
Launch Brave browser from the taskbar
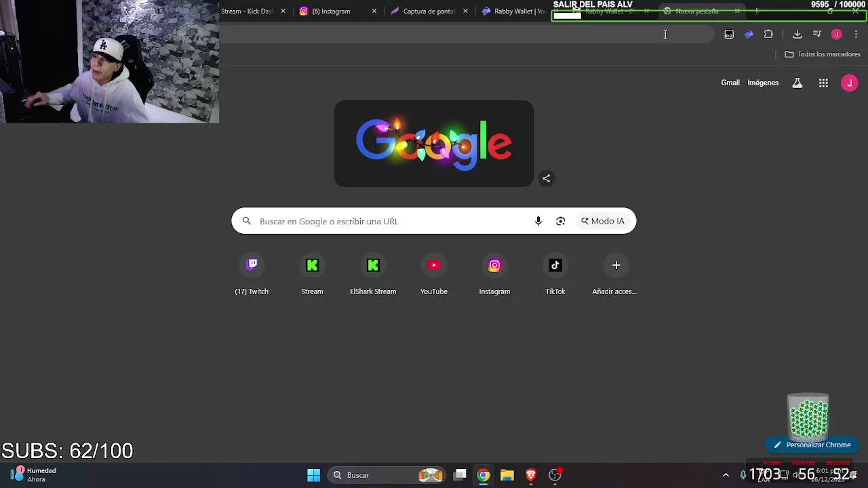point(531,475)
